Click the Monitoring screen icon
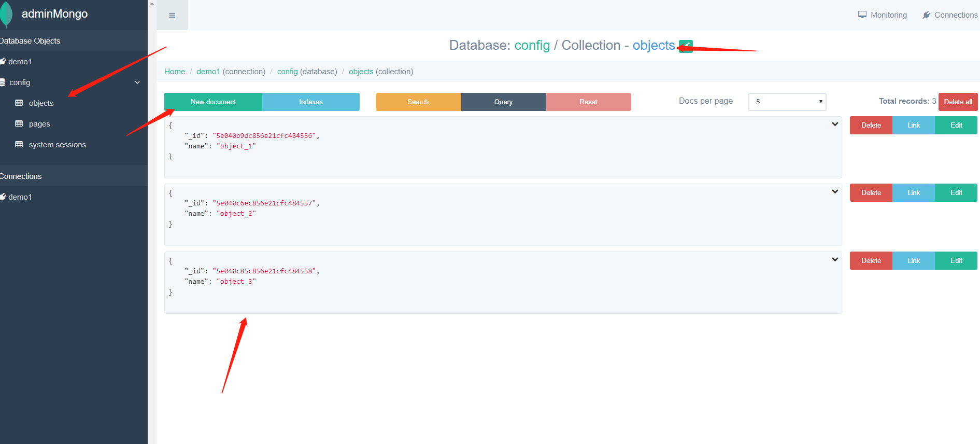Viewport: 980px width, 444px height. [x=862, y=15]
